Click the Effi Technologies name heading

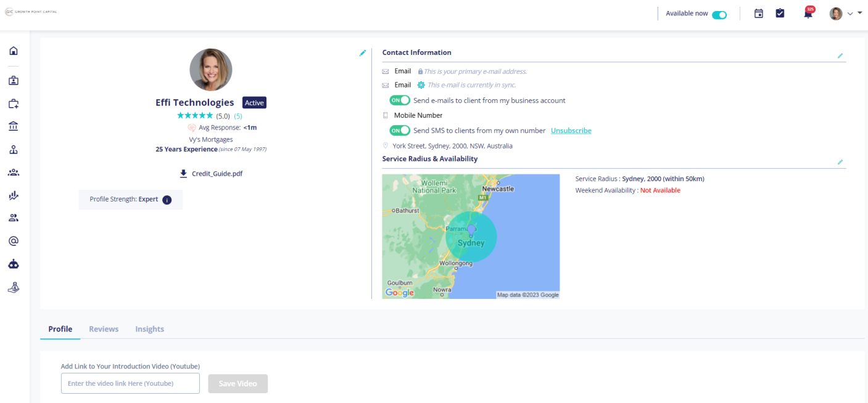(195, 103)
